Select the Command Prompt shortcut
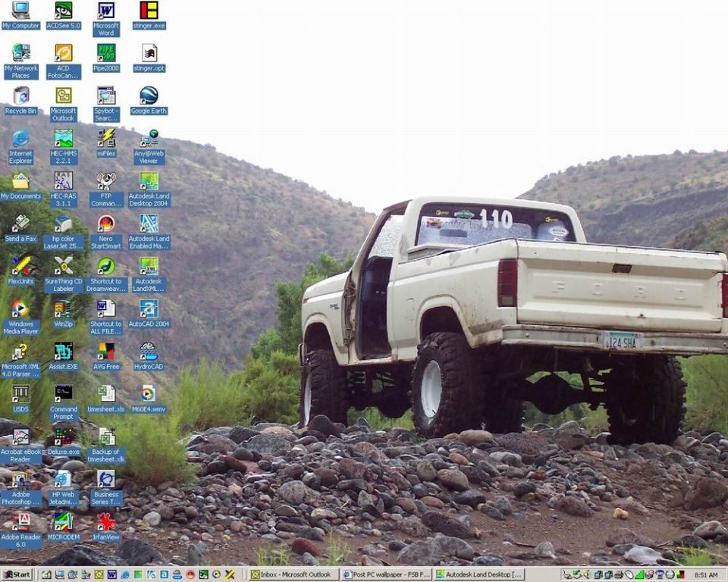The width and height of the screenshot is (728, 582). coord(63,403)
